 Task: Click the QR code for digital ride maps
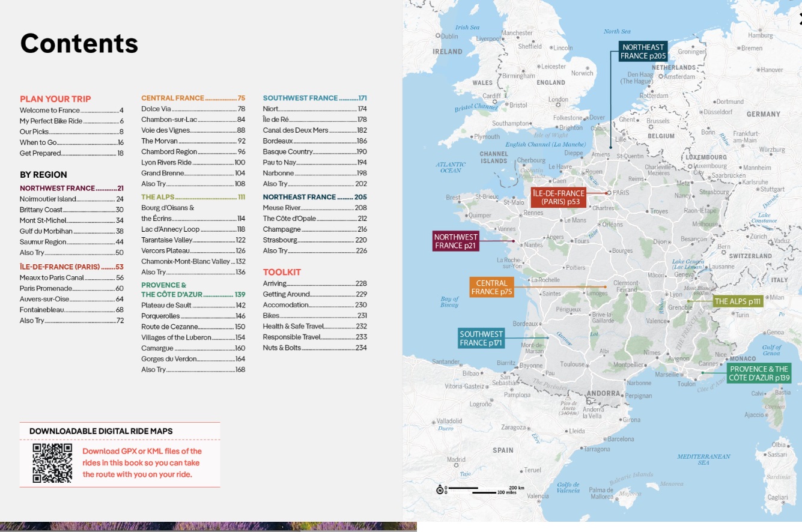coord(52,463)
